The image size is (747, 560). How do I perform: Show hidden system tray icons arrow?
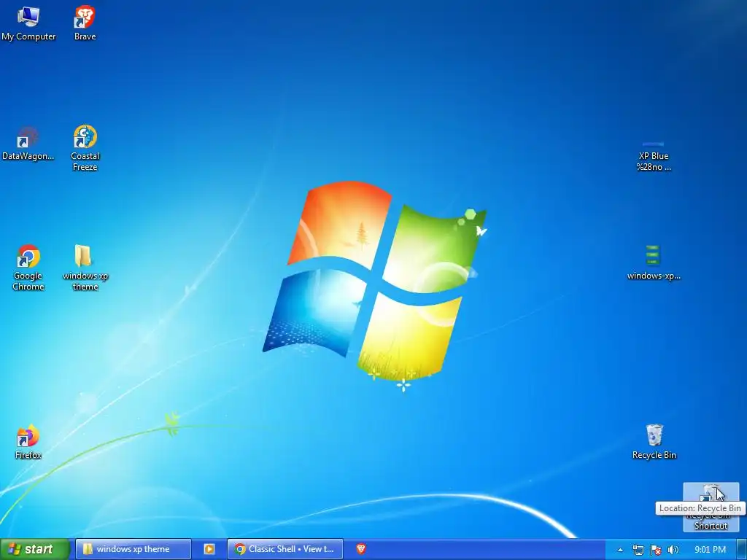point(620,550)
